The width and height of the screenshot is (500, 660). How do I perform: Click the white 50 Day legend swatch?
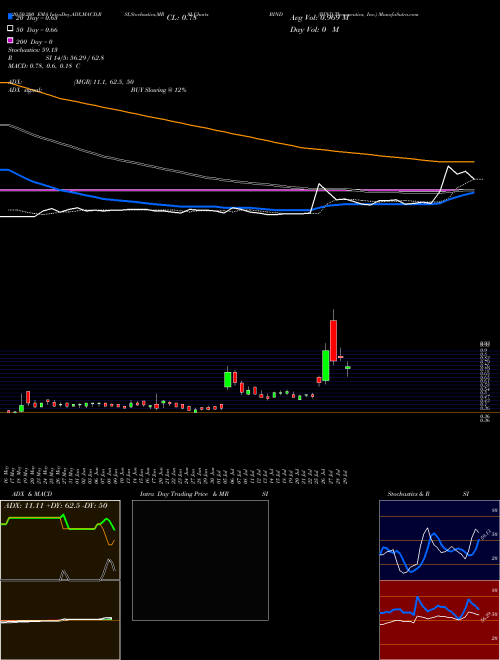pyautogui.click(x=10, y=29)
